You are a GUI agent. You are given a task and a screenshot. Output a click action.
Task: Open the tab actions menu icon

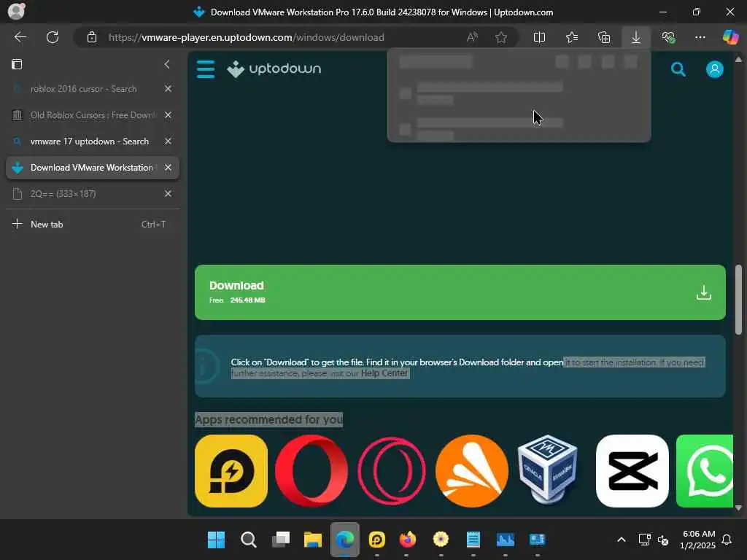coord(17,64)
